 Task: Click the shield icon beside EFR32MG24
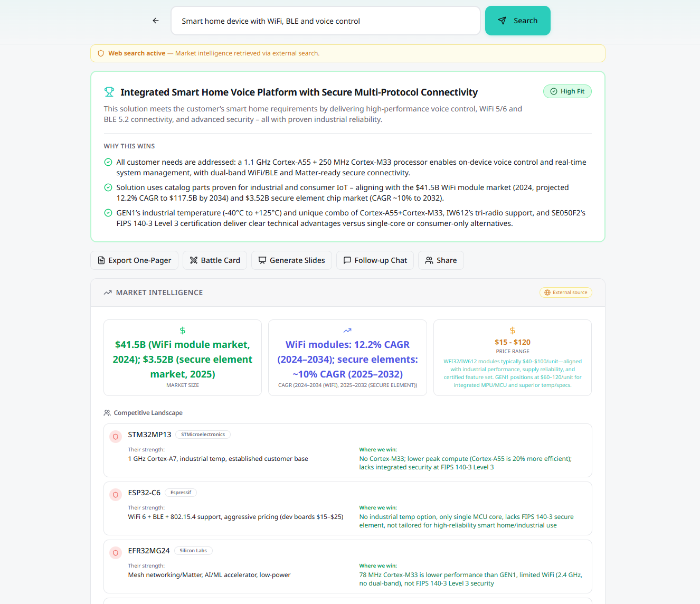pyautogui.click(x=116, y=553)
